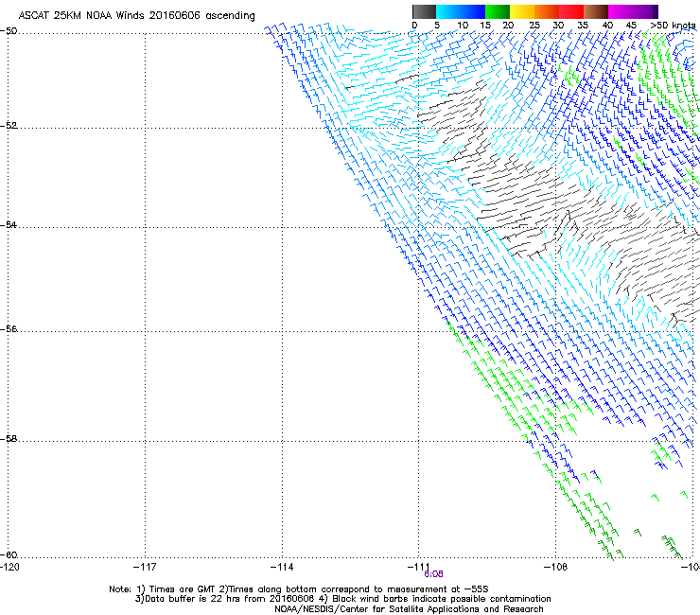Click the '-117' longitude axis label
700x615 pixels.
tap(145, 567)
